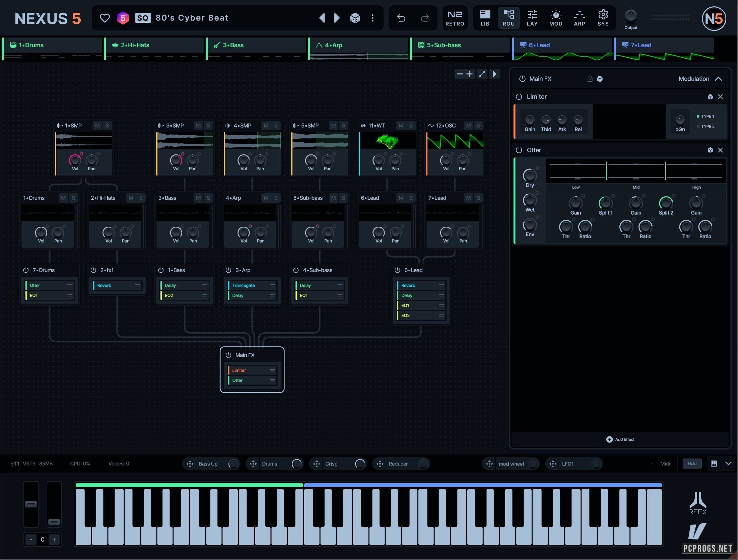
Task: Click the undo arrow icon
Action: tap(401, 18)
